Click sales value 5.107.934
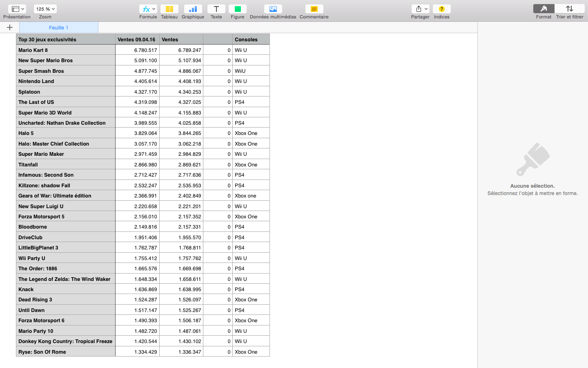Screen dimensions: 588x368 click(181, 60)
